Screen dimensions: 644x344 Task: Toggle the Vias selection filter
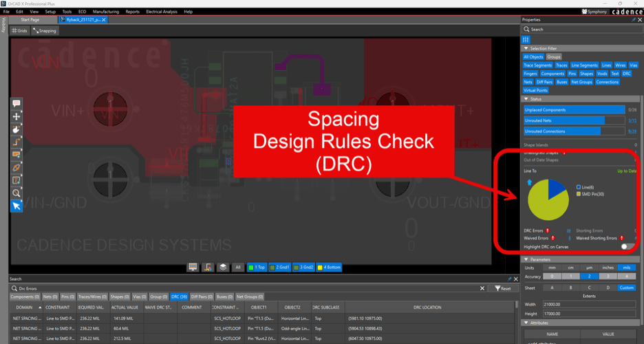(x=633, y=65)
